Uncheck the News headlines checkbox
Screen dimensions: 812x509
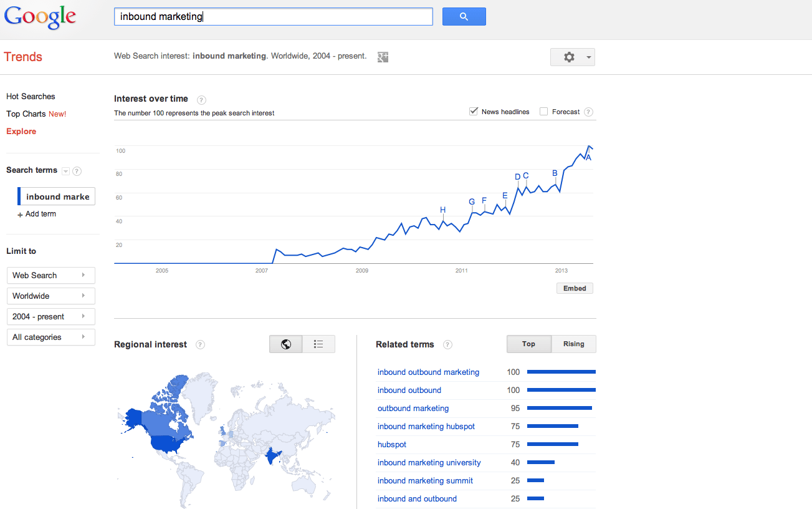click(x=474, y=112)
